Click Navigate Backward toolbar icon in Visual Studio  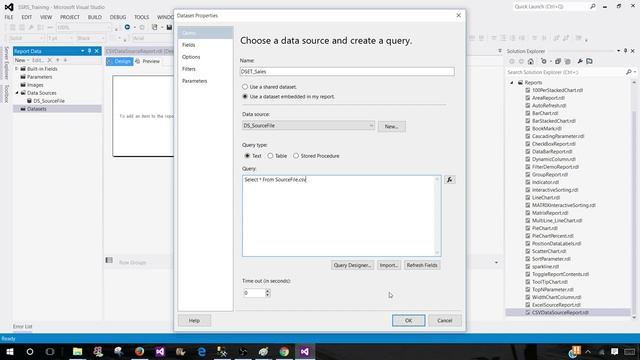click(x=127, y=27)
